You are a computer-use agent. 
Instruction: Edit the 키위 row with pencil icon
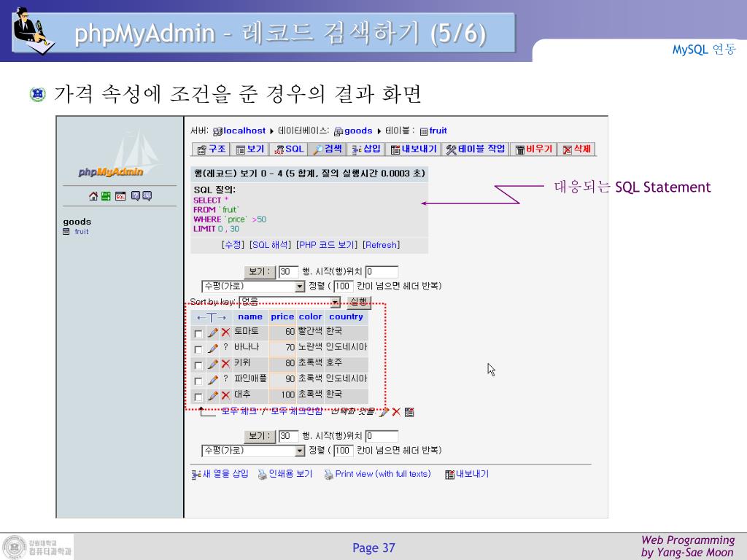coord(213,364)
